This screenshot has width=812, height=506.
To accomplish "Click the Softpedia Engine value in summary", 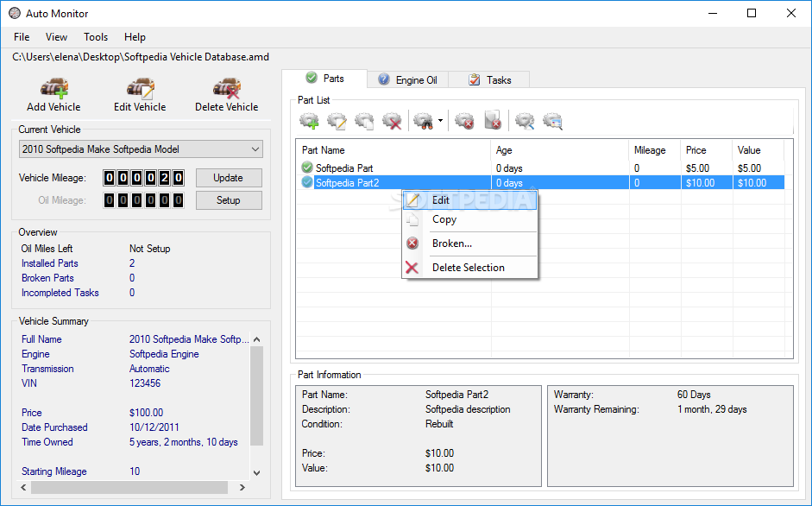I will coord(164,354).
